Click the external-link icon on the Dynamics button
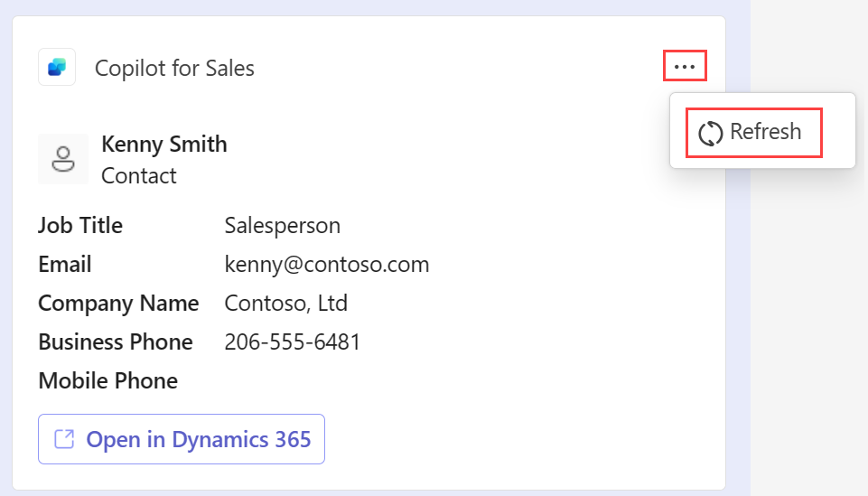 64,439
